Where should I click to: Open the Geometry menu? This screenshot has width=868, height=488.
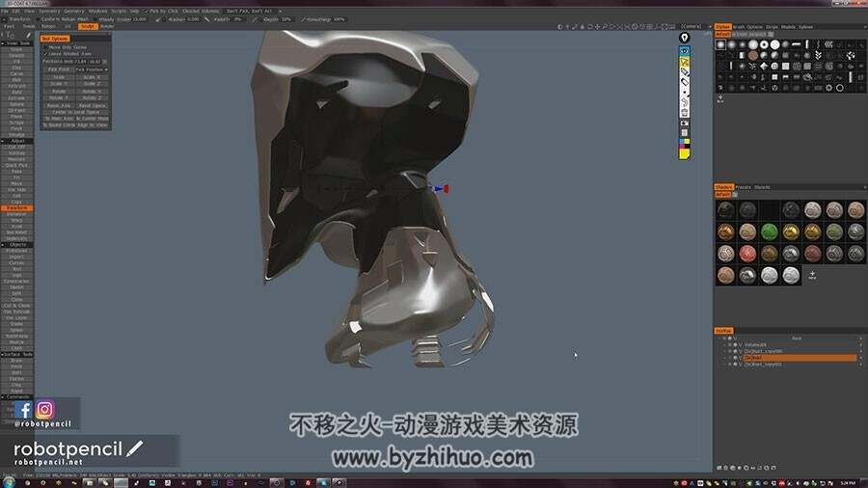(73, 11)
